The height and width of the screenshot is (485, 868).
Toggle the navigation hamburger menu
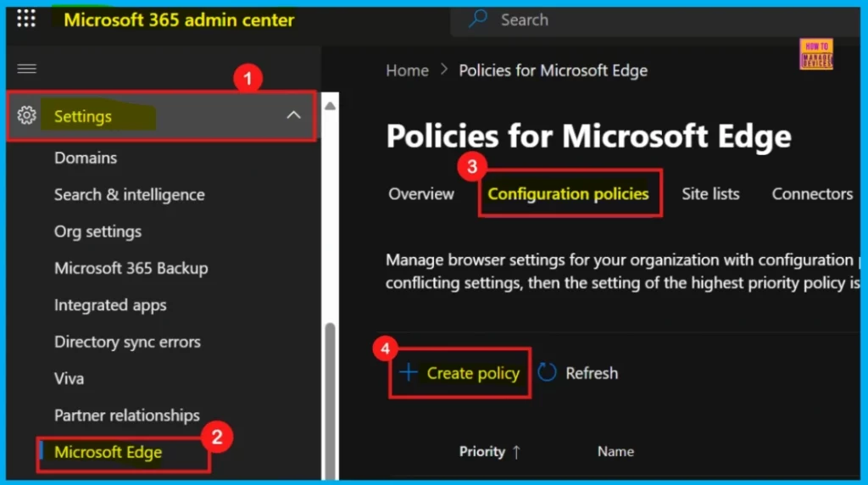(26, 69)
